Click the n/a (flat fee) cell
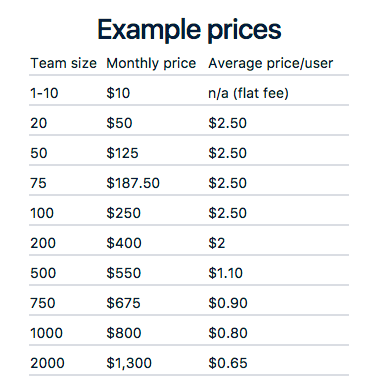The height and width of the screenshot is (384, 381). click(x=248, y=93)
